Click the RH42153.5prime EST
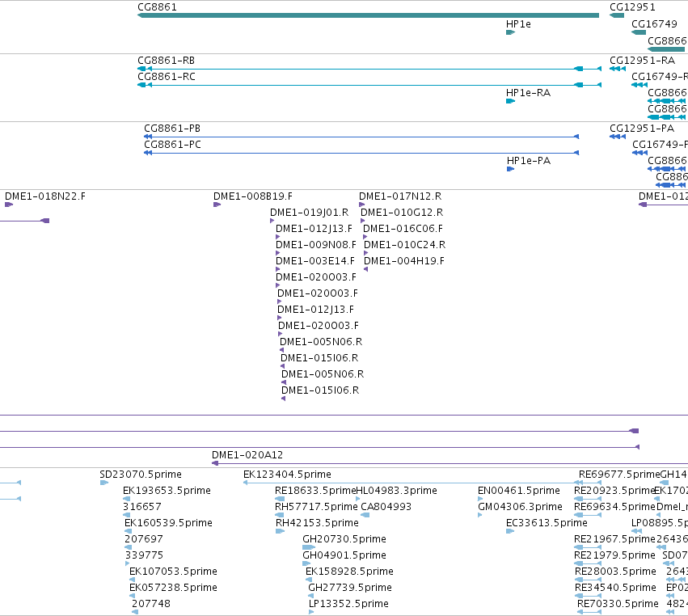This screenshot has width=688, height=616. click(280, 531)
